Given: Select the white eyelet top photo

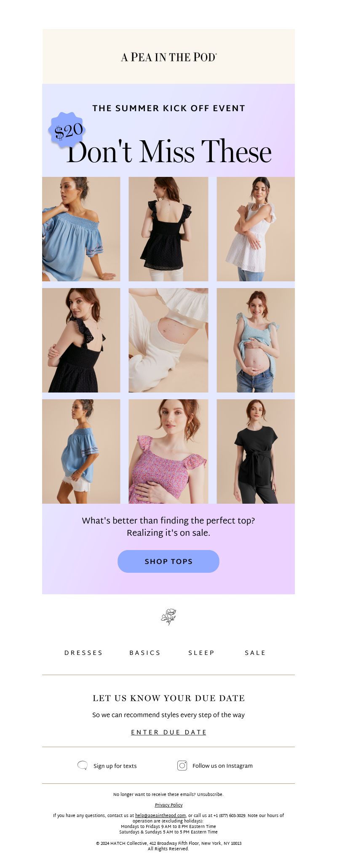Looking at the screenshot, I should (x=256, y=229).
